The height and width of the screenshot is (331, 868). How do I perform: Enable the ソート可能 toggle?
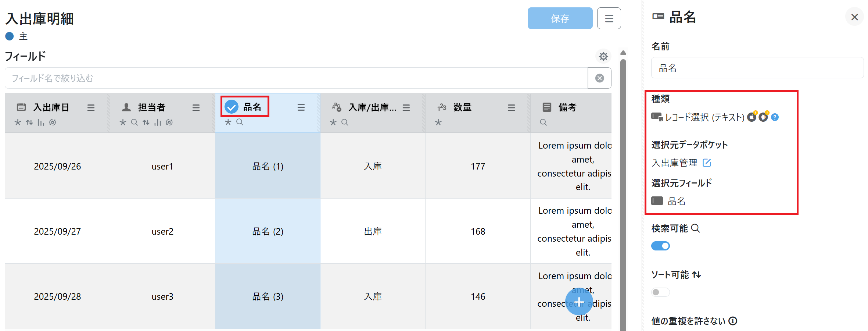660,292
